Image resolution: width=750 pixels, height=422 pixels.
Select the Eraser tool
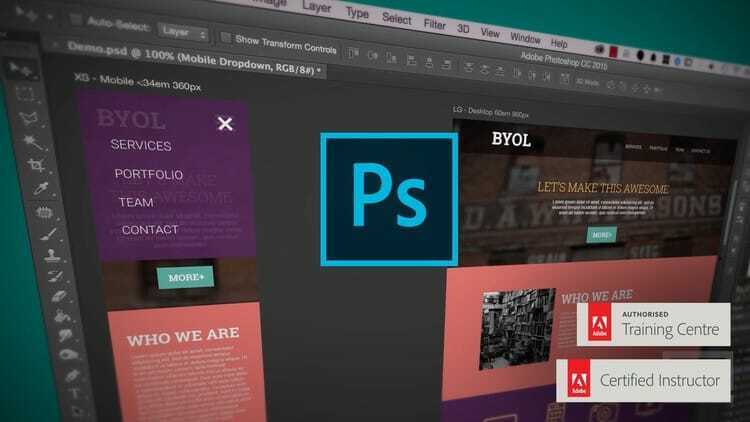pyautogui.click(x=58, y=296)
